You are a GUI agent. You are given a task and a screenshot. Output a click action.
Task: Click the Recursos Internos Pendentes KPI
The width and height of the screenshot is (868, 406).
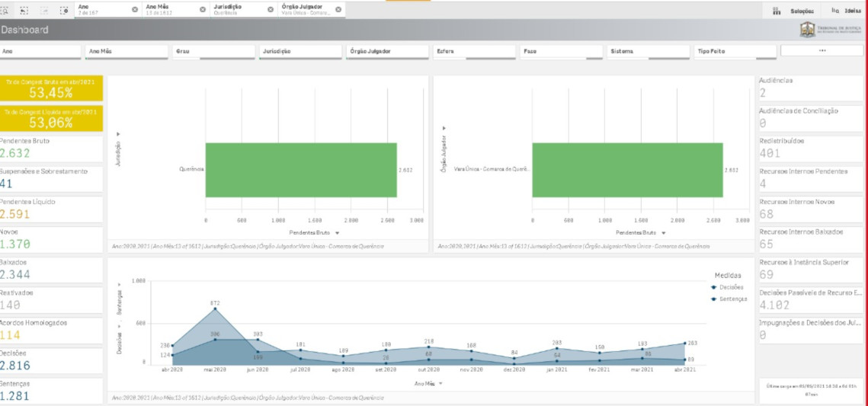coord(810,179)
